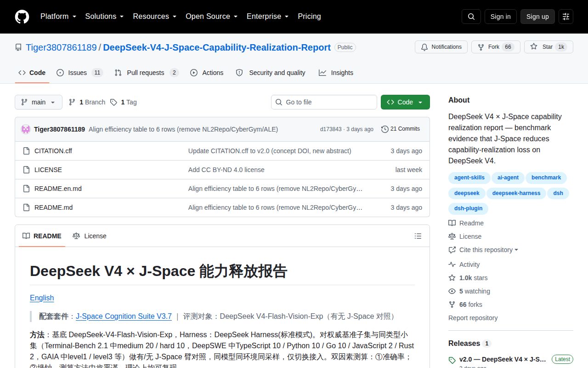Click the Sign in button
Screen dimensions: 588x368
coord(500,17)
